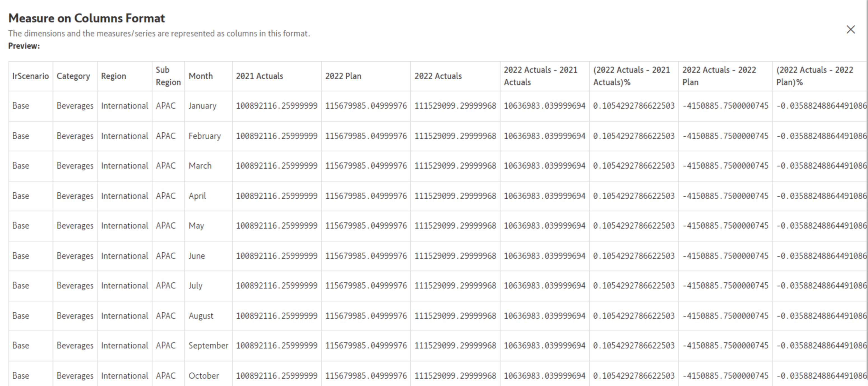Click the 2022 Actuals - 2022 Plan header
Image resolution: width=868 pixels, height=386 pixels.
click(x=719, y=76)
